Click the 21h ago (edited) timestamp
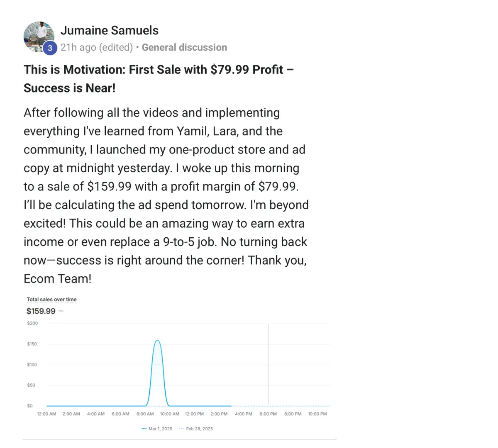This screenshot has height=448, width=498. [x=97, y=47]
